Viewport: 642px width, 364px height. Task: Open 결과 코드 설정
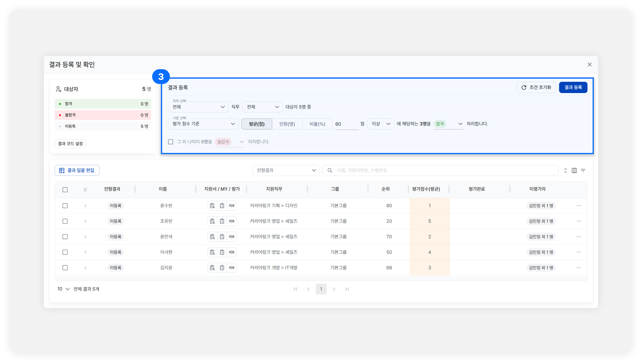(70, 144)
